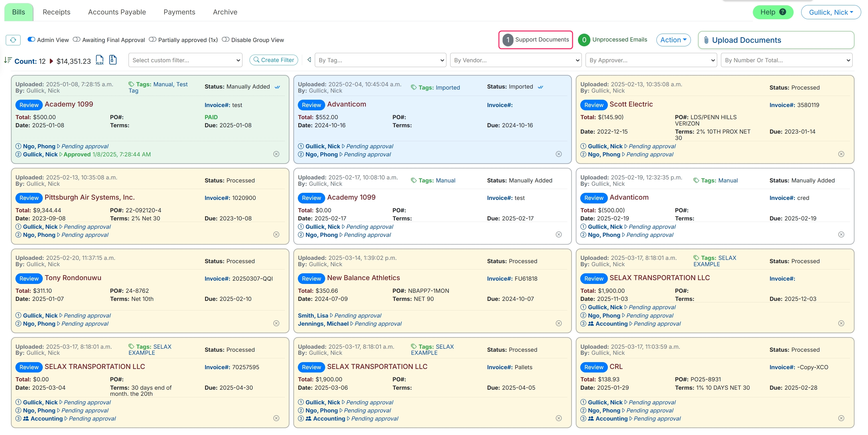
Task: Open the Select custom filter dropdown
Action: click(185, 60)
